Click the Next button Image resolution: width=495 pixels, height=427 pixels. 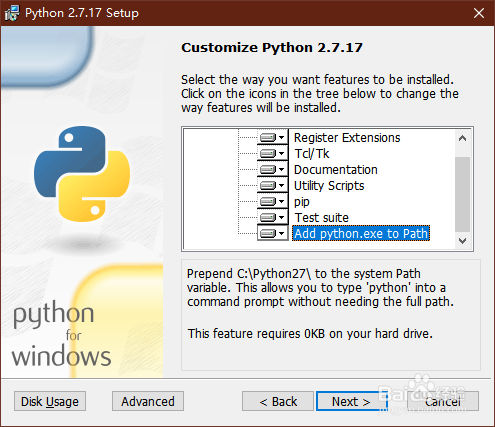pyautogui.click(x=351, y=401)
